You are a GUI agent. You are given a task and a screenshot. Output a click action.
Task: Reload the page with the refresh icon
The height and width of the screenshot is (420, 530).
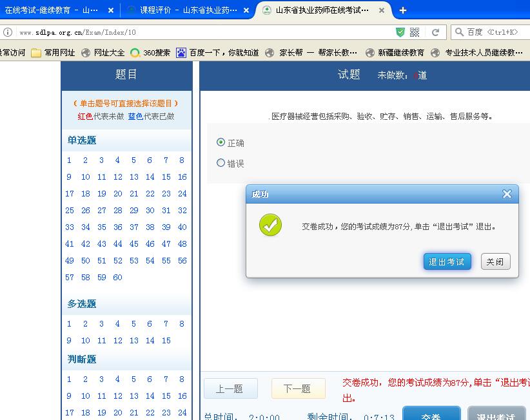click(435, 32)
